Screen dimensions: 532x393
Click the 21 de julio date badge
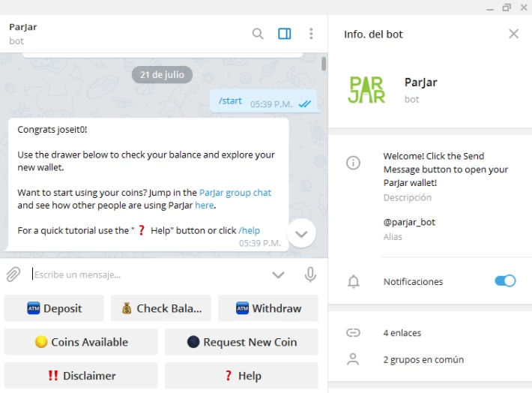162,75
